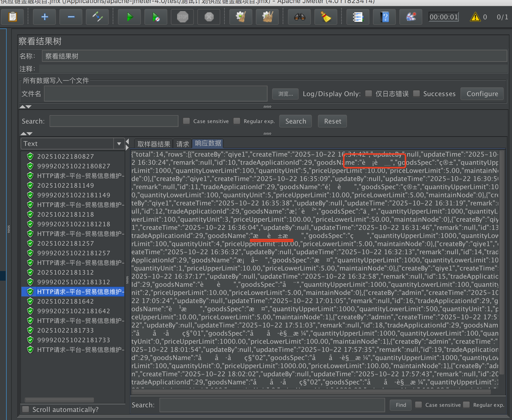Tick the Successes checkbox
Viewport: 512px width, 420px height.
click(416, 94)
